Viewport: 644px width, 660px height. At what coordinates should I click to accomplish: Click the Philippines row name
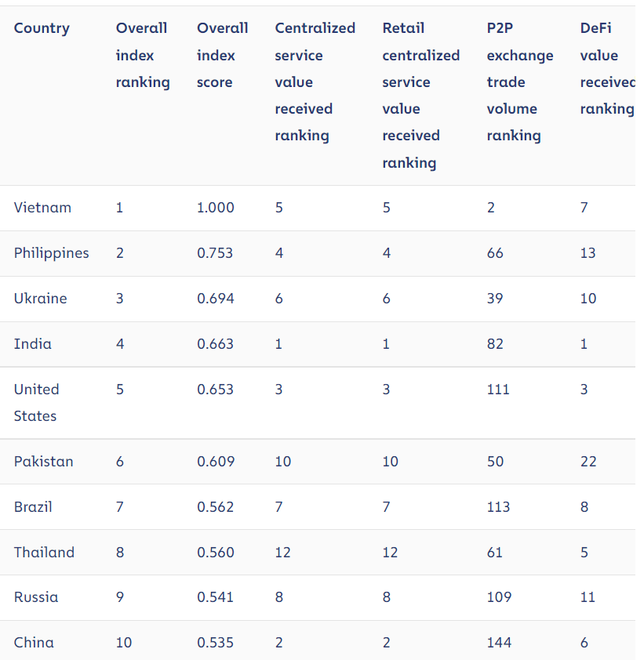(52, 253)
